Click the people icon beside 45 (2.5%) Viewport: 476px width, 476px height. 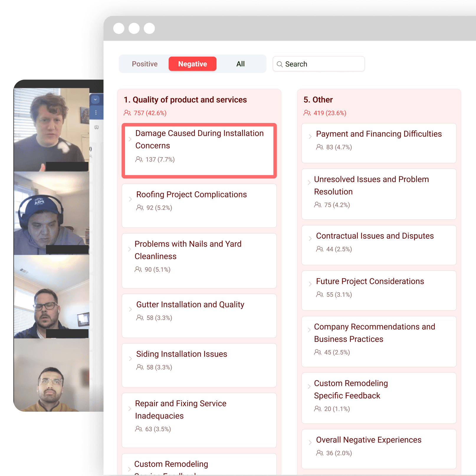point(318,352)
